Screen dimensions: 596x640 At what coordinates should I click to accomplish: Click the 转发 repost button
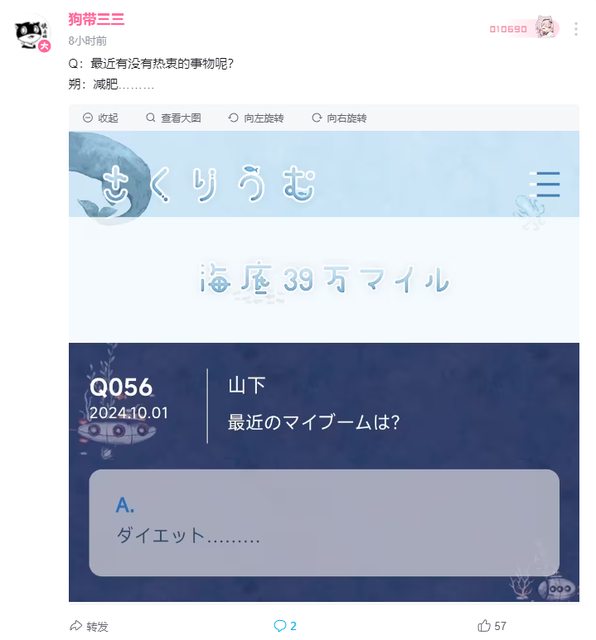coord(89,626)
